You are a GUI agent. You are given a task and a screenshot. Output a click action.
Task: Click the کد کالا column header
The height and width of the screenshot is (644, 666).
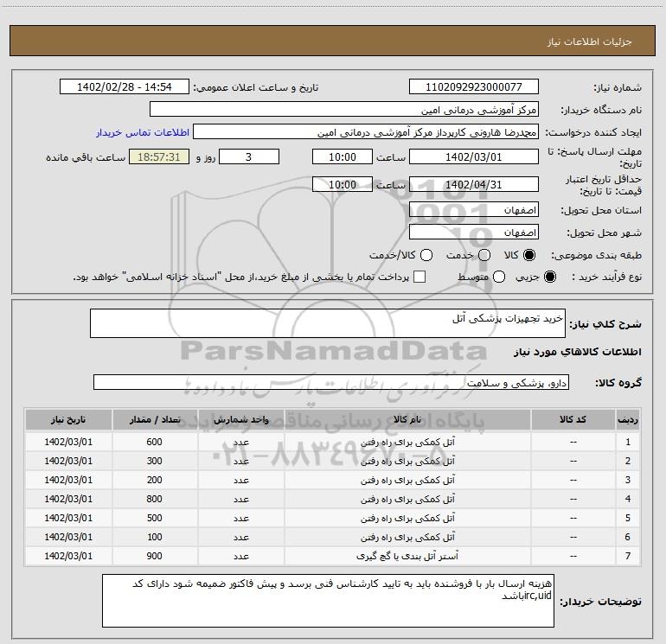point(573,420)
